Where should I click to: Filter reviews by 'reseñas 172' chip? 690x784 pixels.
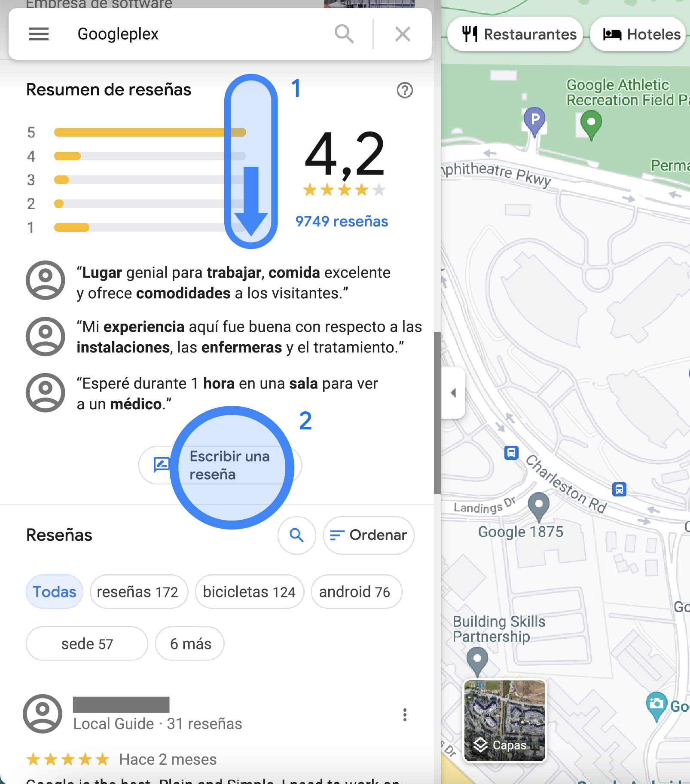point(139,592)
